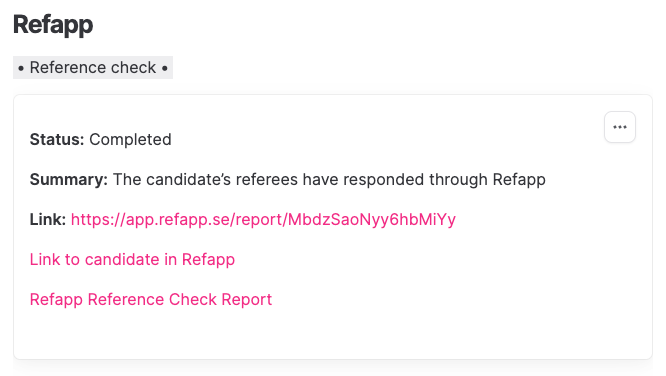Click the word Report in bottom link
666x376 pixels.
coord(247,300)
